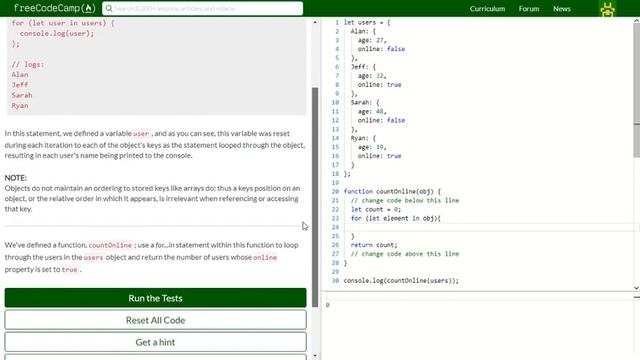
Task: Click the code editor vertical scrollbar thumb
Action: tap(636, 90)
